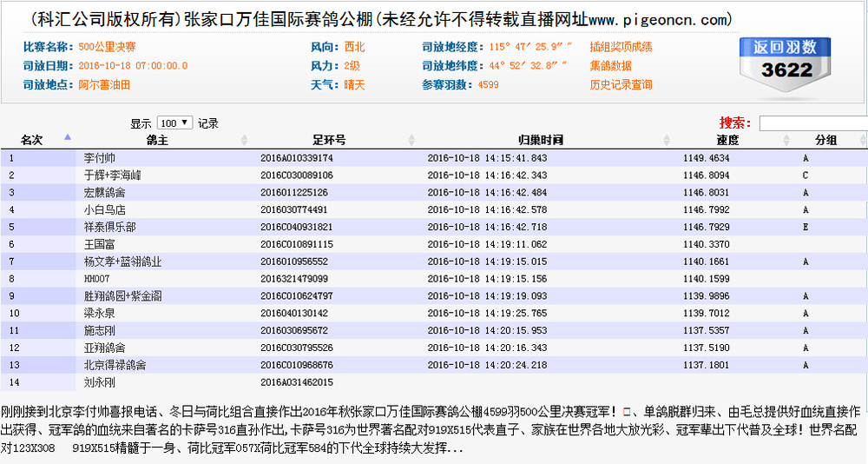Image resolution: width=868 pixels, height=464 pixels.
Task: Sort table by 分组 column header
Action: 825,140
